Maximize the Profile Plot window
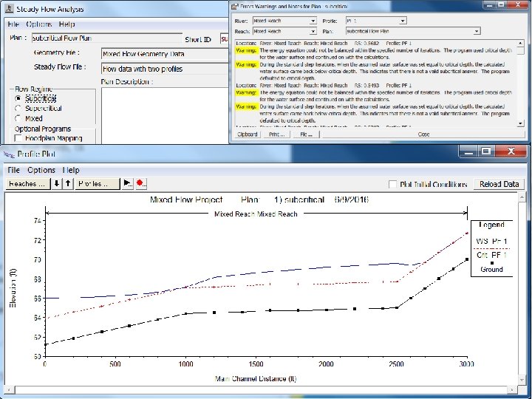 coord(486,151)
